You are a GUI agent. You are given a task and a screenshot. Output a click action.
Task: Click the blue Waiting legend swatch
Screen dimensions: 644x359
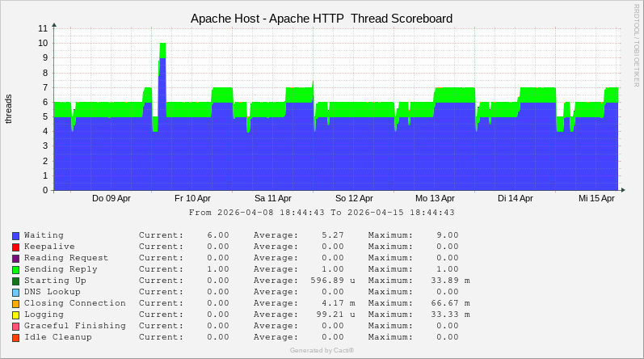[x=15, y=235]
